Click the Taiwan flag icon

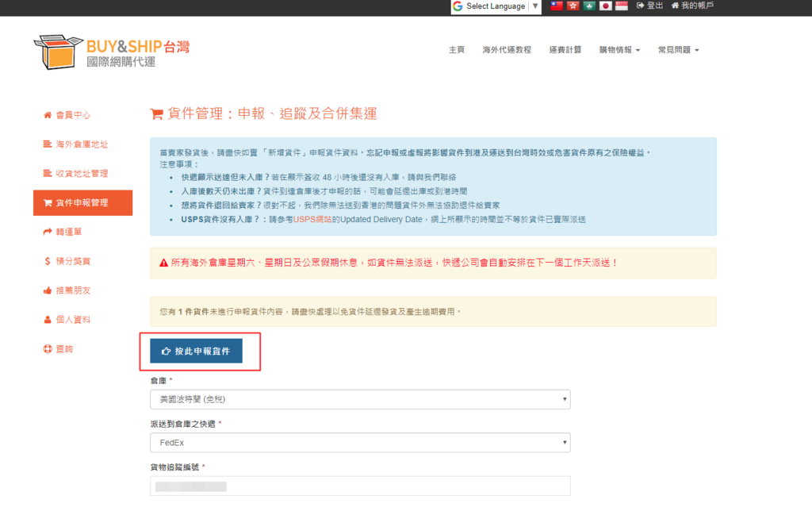point(557,6)
